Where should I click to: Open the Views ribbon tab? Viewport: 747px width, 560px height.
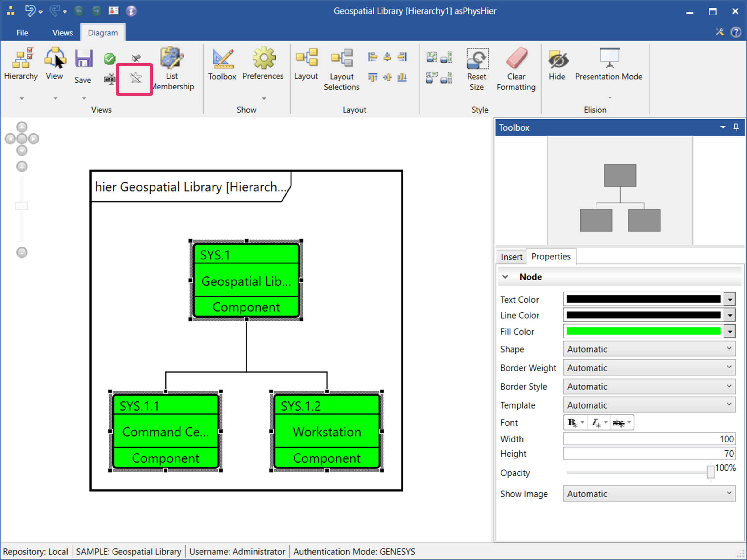(63, 33)
